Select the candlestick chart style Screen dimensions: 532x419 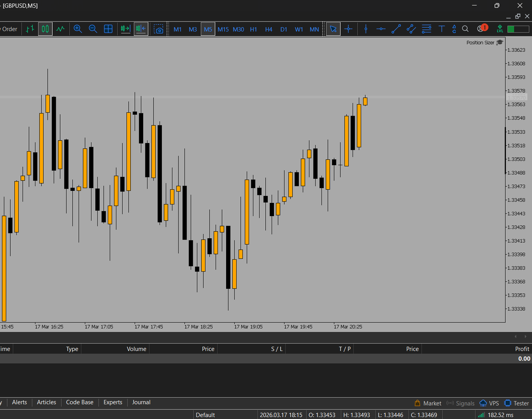coord(45,29)
